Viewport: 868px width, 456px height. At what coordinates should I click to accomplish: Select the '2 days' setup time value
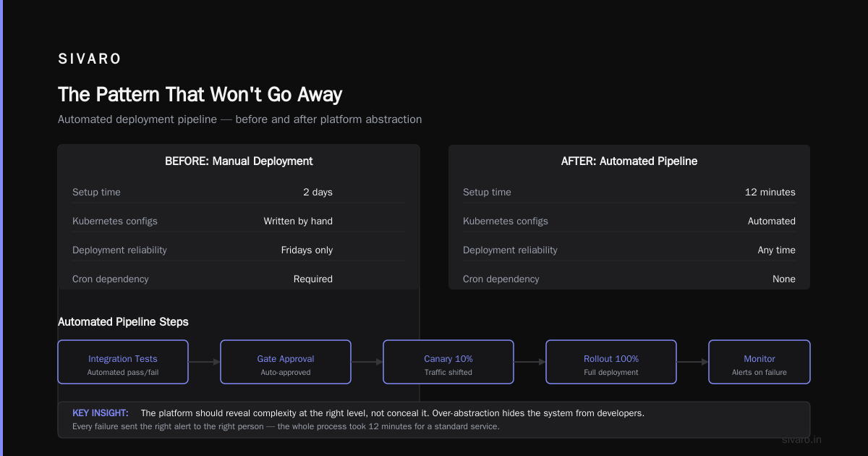point(318,193)
